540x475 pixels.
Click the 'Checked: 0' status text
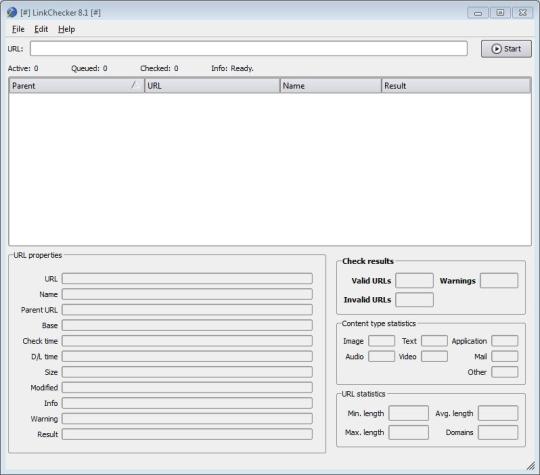click(159, 68)
